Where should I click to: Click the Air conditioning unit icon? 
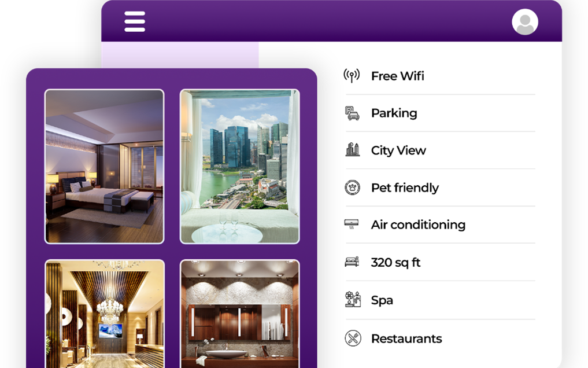click(352, 224)
